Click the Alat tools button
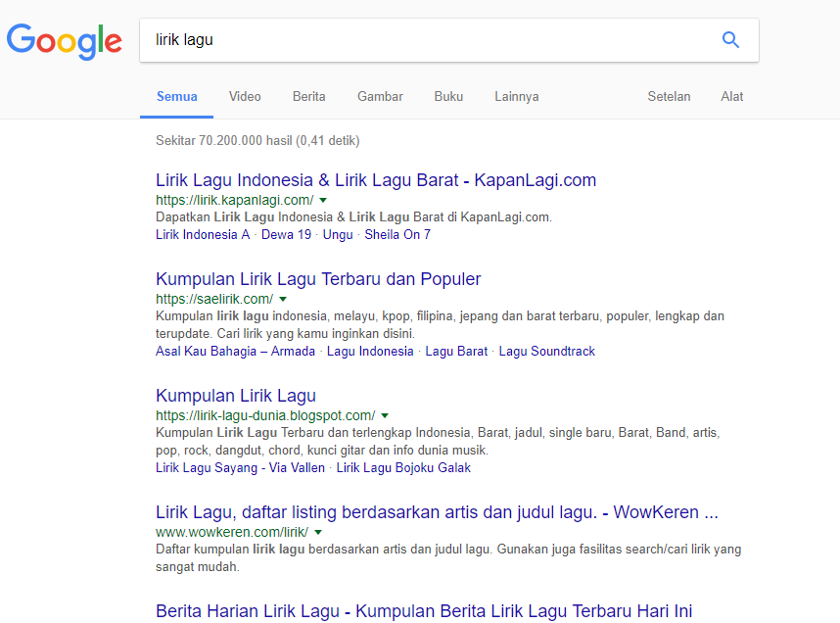Image resolution: width=840 pixels, height=623 pixels. tap(731, 96)
